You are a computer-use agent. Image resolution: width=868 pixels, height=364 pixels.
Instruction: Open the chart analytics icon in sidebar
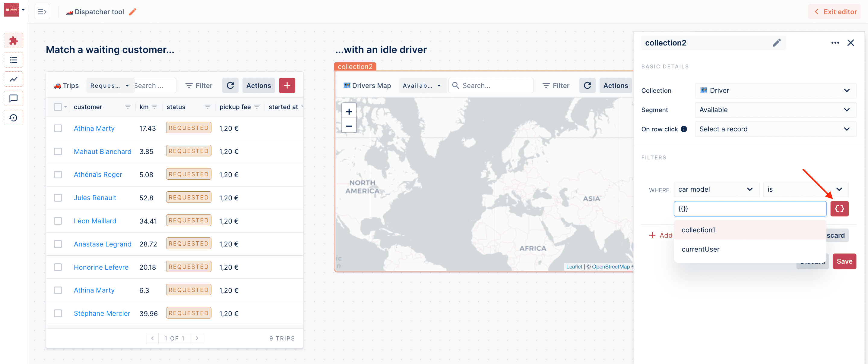pyautogui.click(x=14, y=79)
